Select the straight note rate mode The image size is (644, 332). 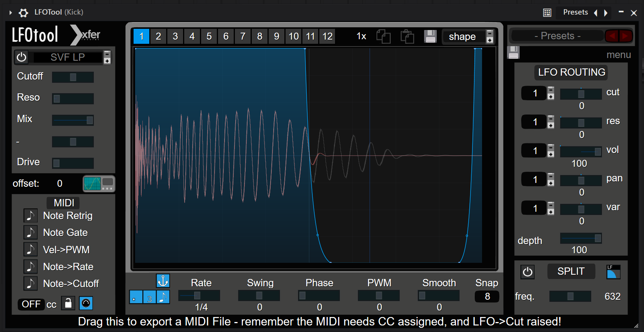(x=163, y=297)
